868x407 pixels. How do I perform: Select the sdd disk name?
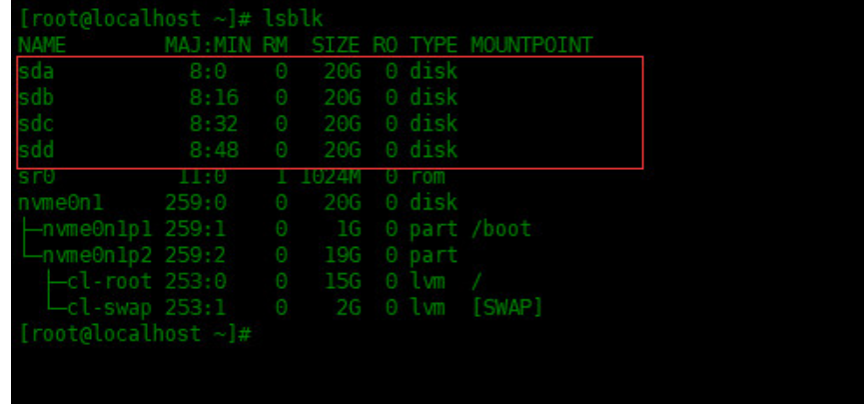pos(35,150)
